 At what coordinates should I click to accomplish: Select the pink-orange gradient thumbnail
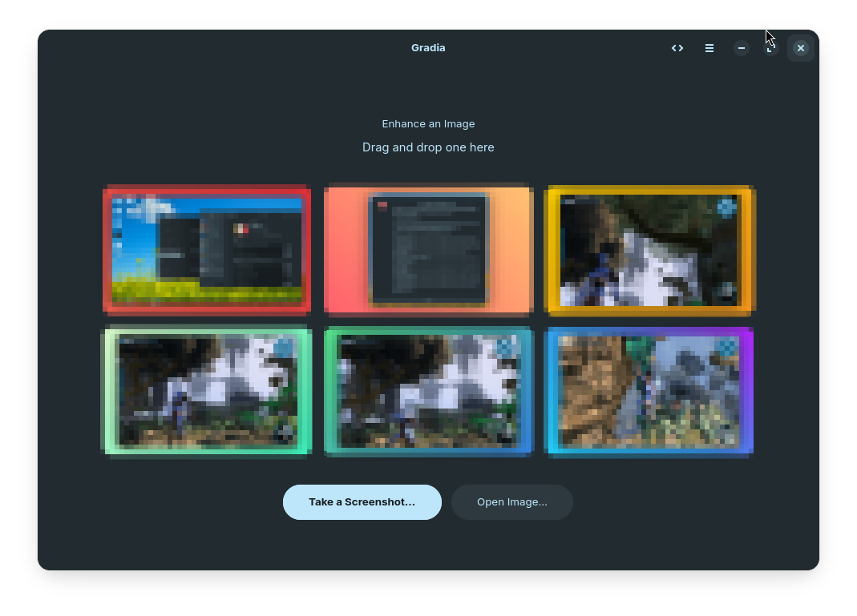point(428,249)
